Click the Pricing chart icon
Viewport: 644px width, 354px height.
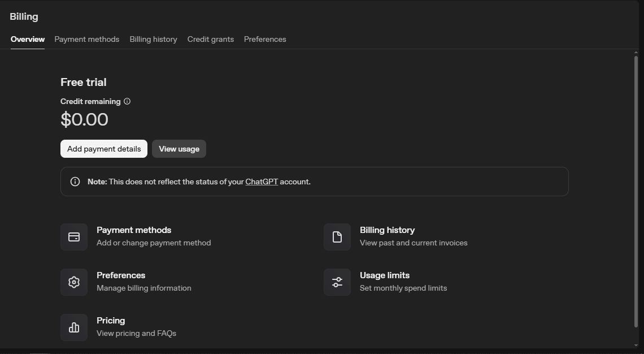74,327
